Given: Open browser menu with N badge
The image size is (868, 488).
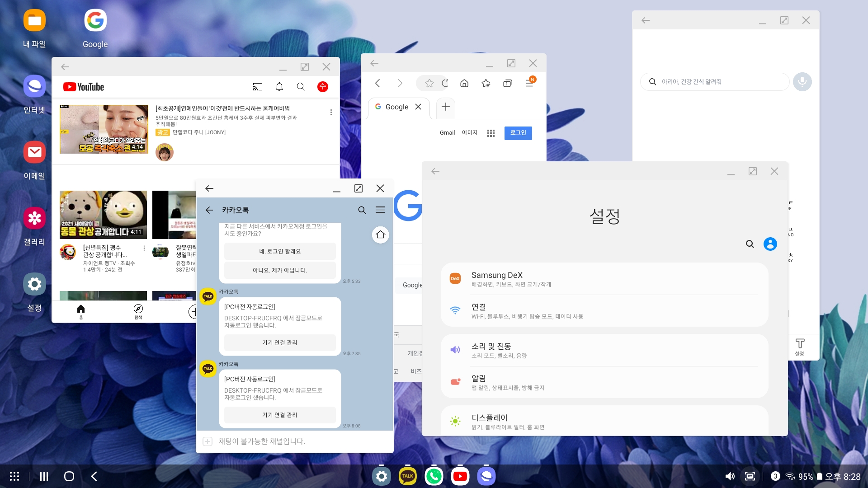Looking at the screenshot, I should pos(529,83).
